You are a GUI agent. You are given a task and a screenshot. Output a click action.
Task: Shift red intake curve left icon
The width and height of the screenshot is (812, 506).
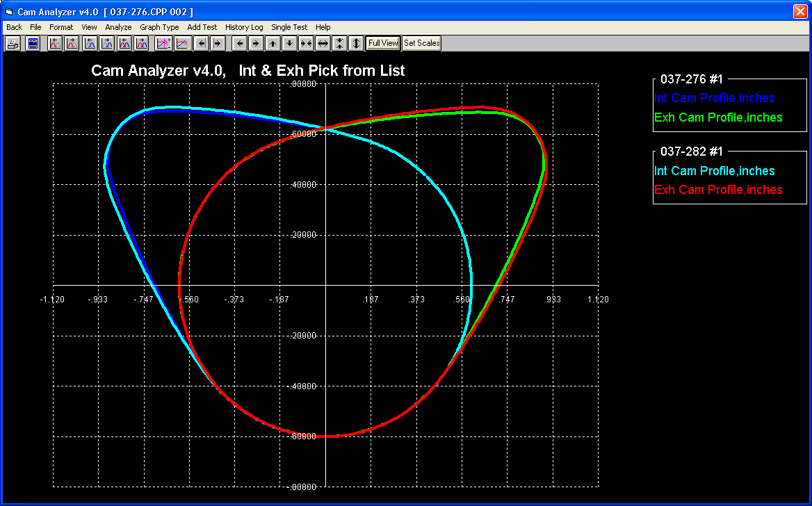[56, 44]
